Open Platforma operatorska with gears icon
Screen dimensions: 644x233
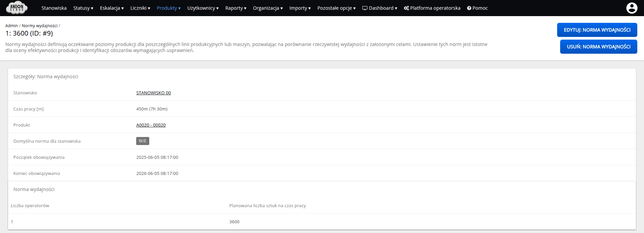click(432, 8)
